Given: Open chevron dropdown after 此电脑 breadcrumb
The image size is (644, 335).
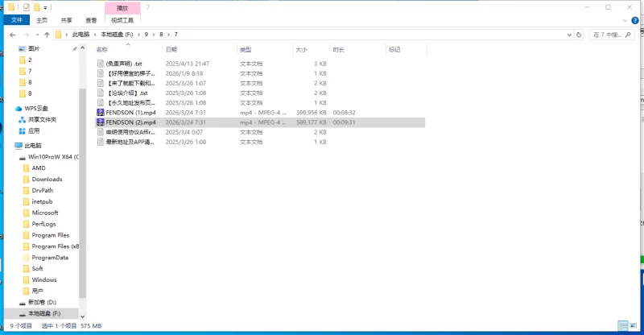Looking at the screenshot, I should coord(94,35).
